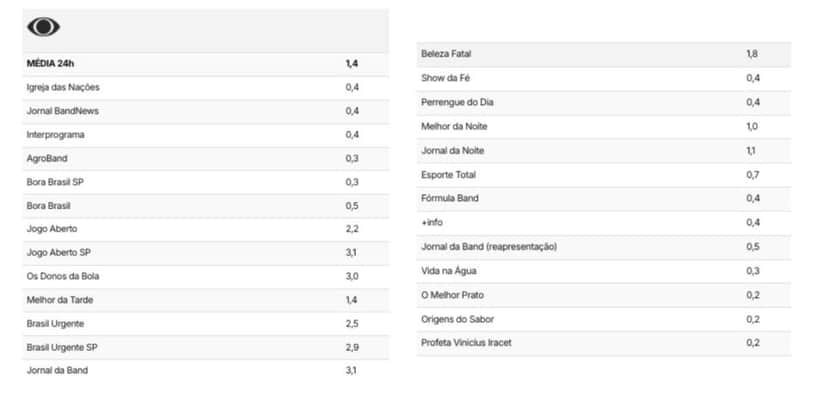
Task: Select the AgroBand program row
Action: [x=205, y=158]
